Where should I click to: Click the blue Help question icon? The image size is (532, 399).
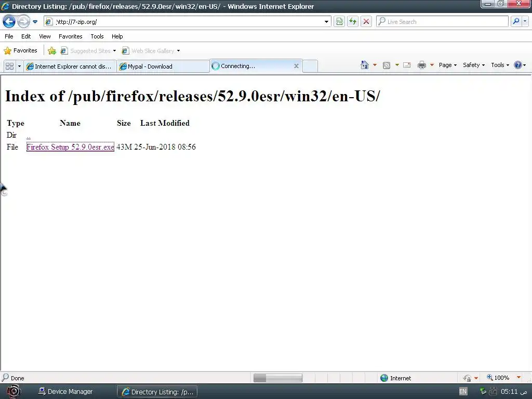pos(518,65)
